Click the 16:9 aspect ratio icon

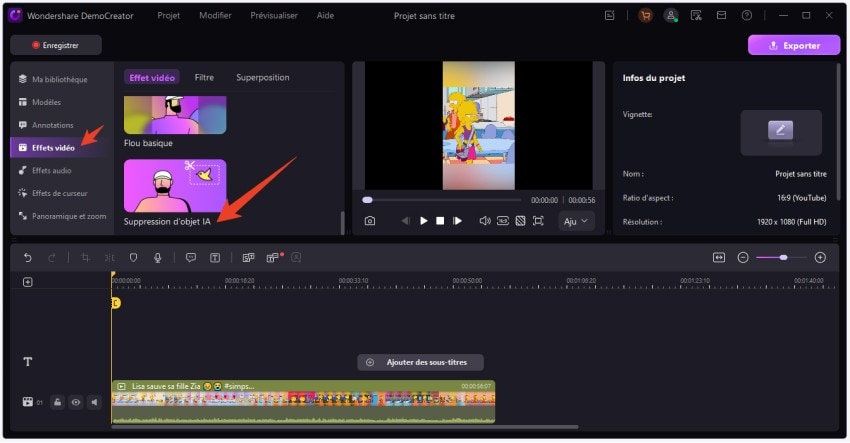(x=503, y=221)
